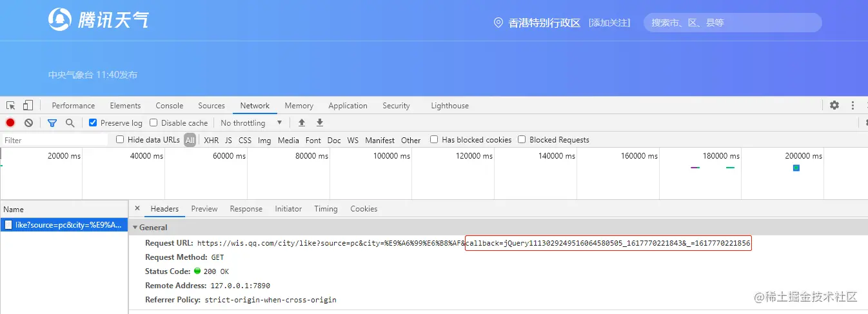Open the DevTools more options menu
Viewport: 868px width, 314px height.
coord(853,105)
